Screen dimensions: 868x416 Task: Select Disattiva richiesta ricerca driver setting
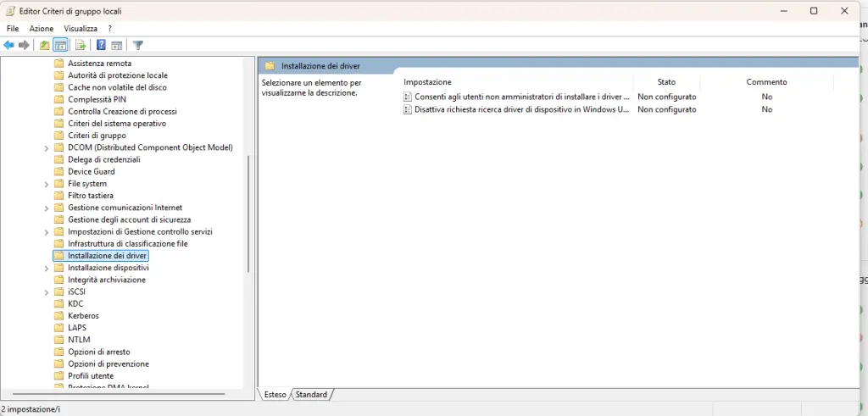(522, 109)
